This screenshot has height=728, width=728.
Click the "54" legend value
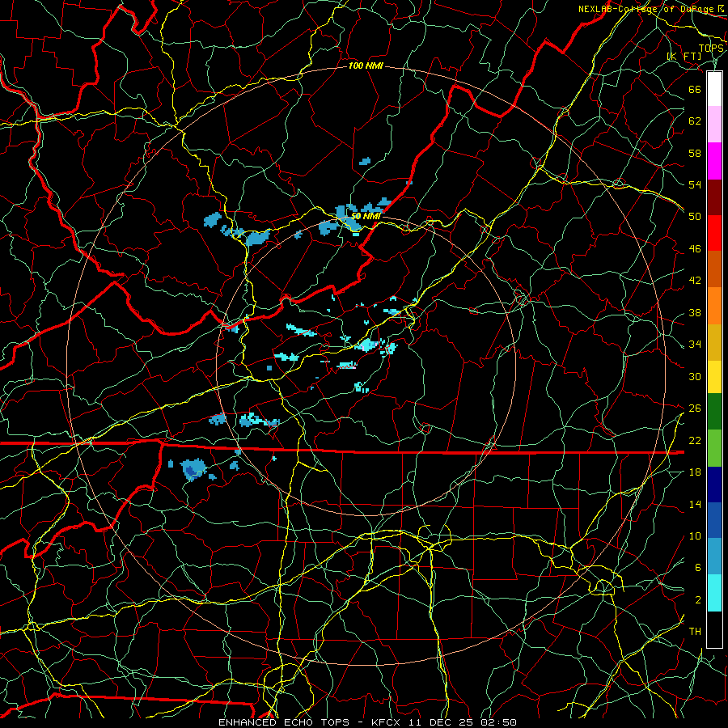695,184
